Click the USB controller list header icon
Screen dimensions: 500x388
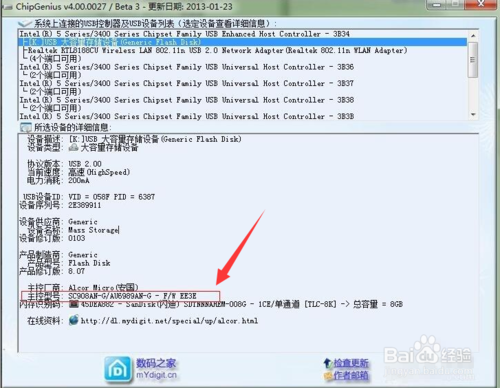[x=25, y=24]
